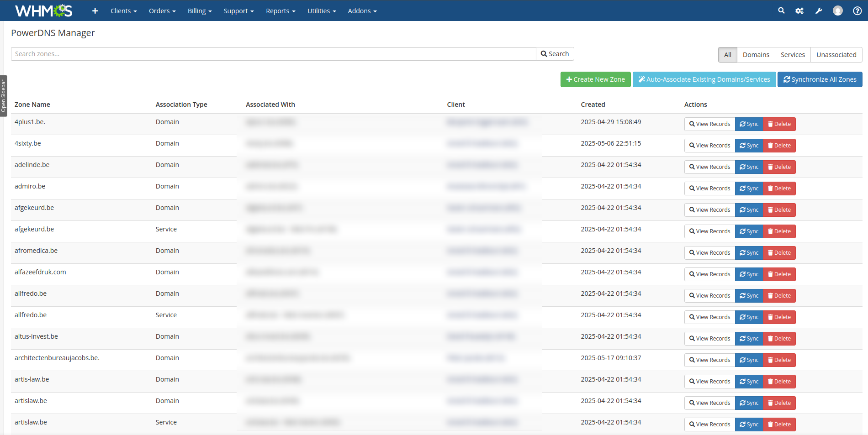
Task: Delete the 4sixty.be zone
Action: 779,146
